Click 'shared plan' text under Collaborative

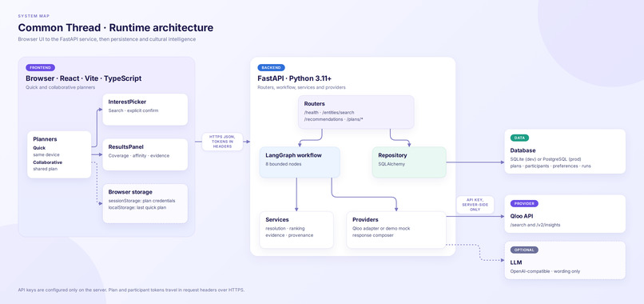[46, 169]
